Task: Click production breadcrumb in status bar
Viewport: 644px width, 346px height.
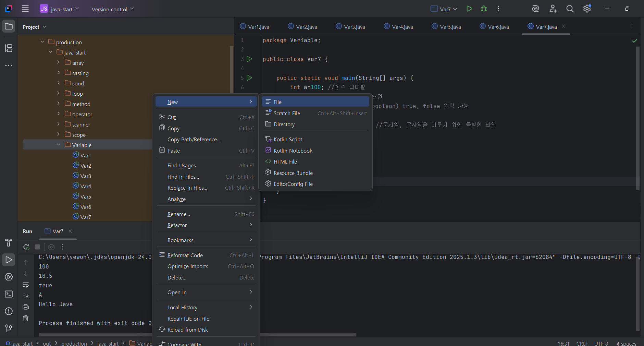Action: tap(74, 343)
